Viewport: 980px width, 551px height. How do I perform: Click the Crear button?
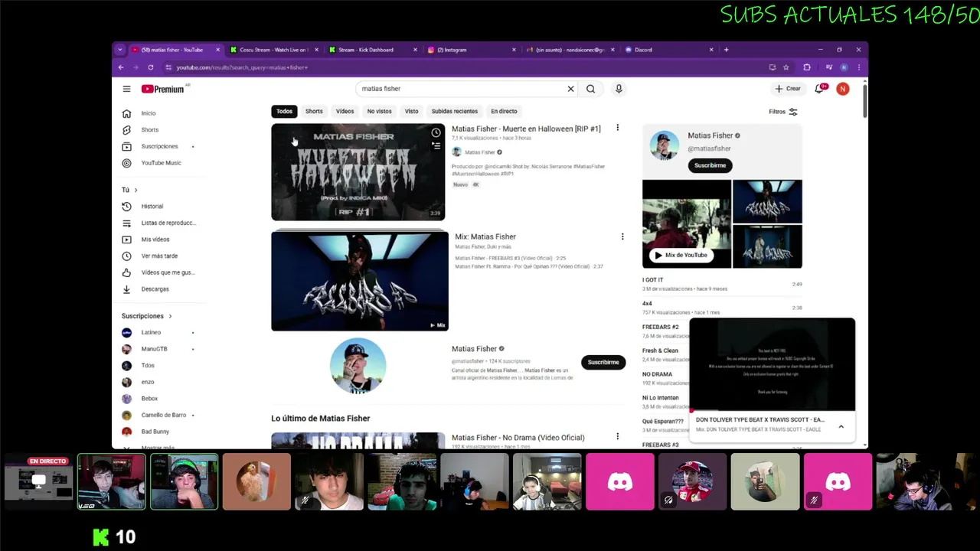(788, 89)
